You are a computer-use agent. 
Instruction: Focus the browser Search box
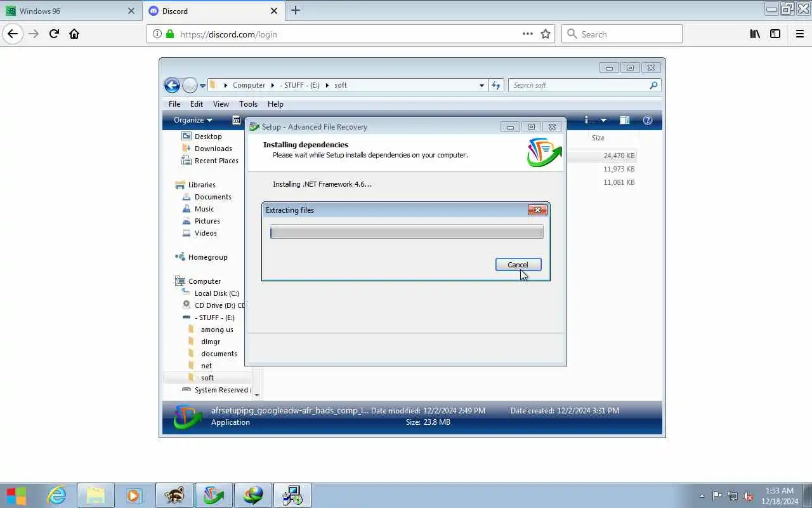[x=622, y=34]
